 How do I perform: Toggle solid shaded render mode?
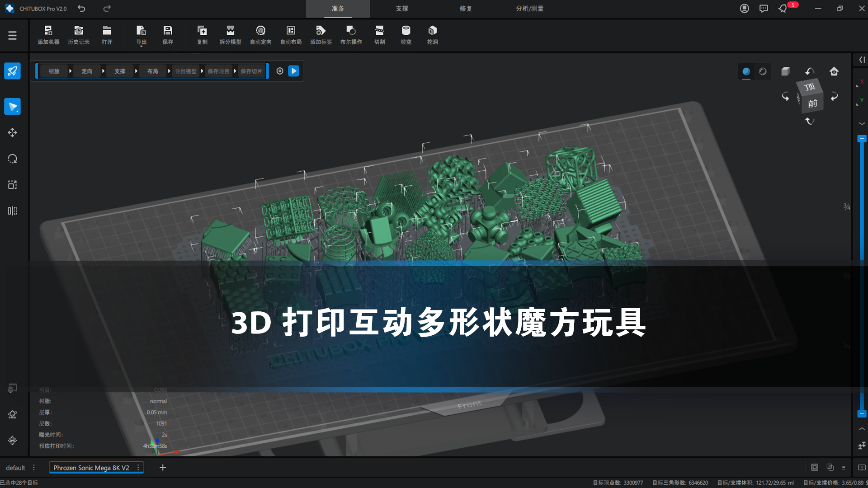point(746,71)
